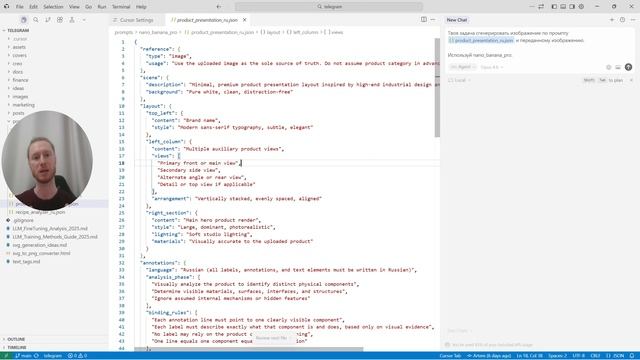
Task: Toggle the bottom panel layout icon
Action: [563, 7]
